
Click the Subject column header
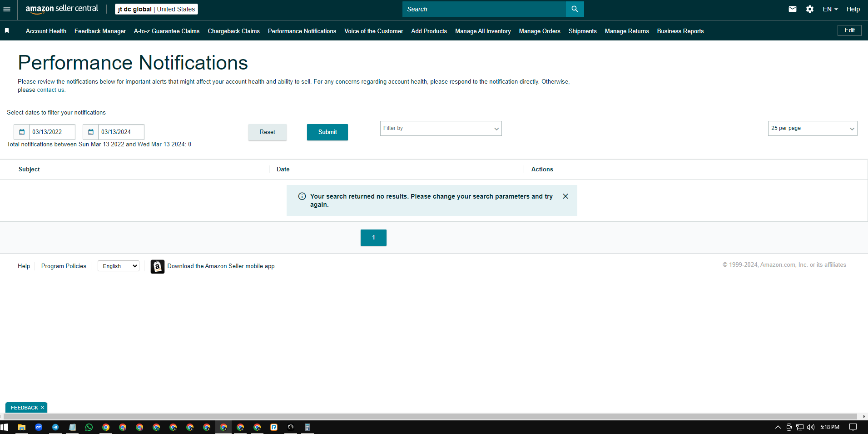(x=29, y=169)
